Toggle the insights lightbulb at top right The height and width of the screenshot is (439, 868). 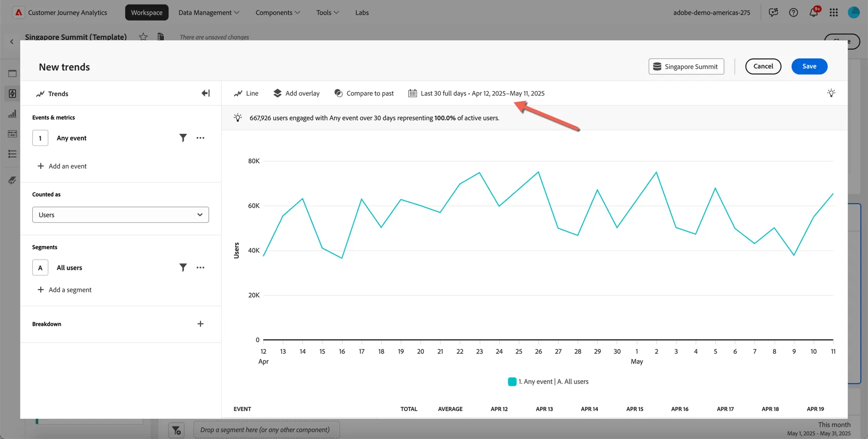click(831, 93)
